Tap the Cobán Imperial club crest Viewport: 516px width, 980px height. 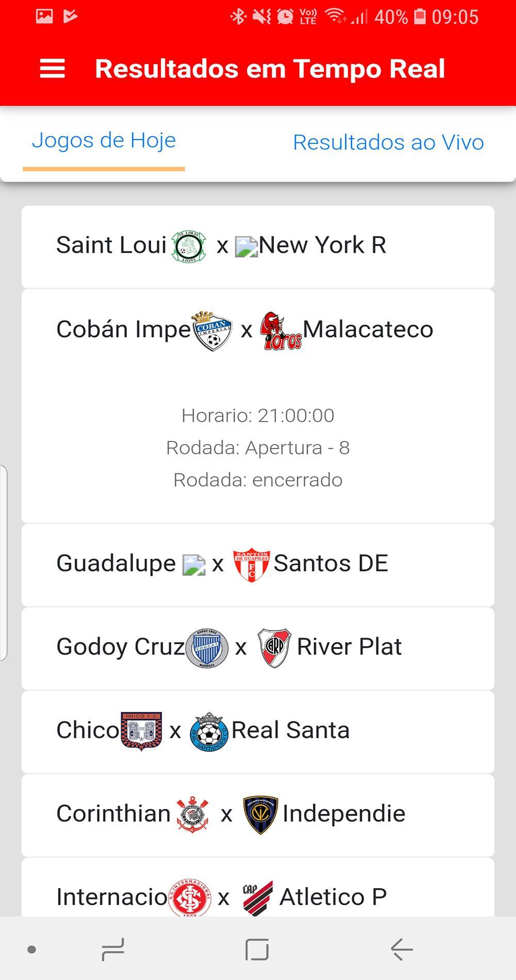[x=212, y=331]
